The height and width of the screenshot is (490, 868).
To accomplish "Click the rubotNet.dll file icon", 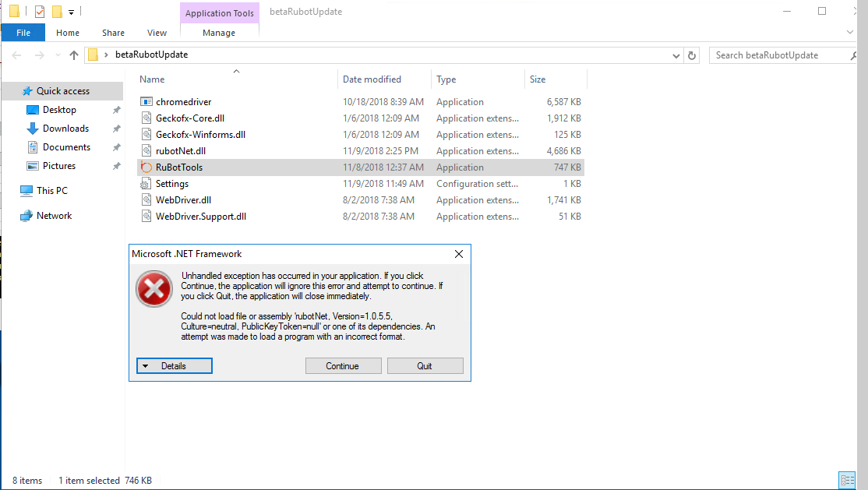I will click(146, 151).
